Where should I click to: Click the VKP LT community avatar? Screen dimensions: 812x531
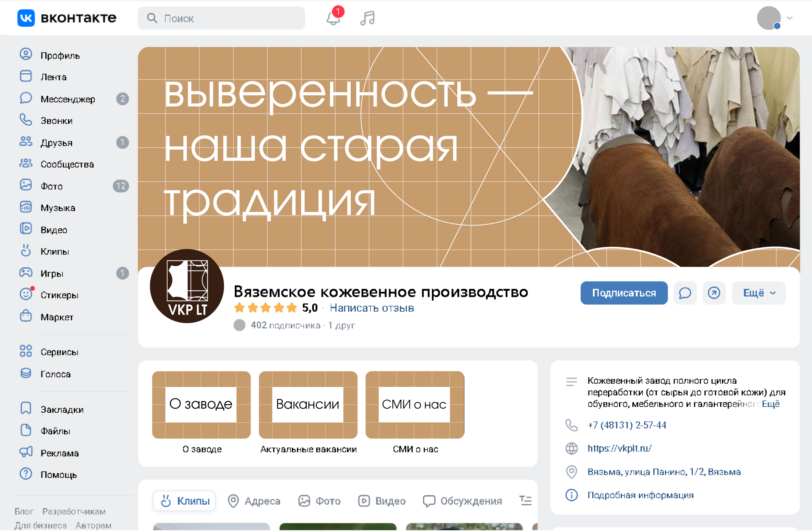pos(187,286)
